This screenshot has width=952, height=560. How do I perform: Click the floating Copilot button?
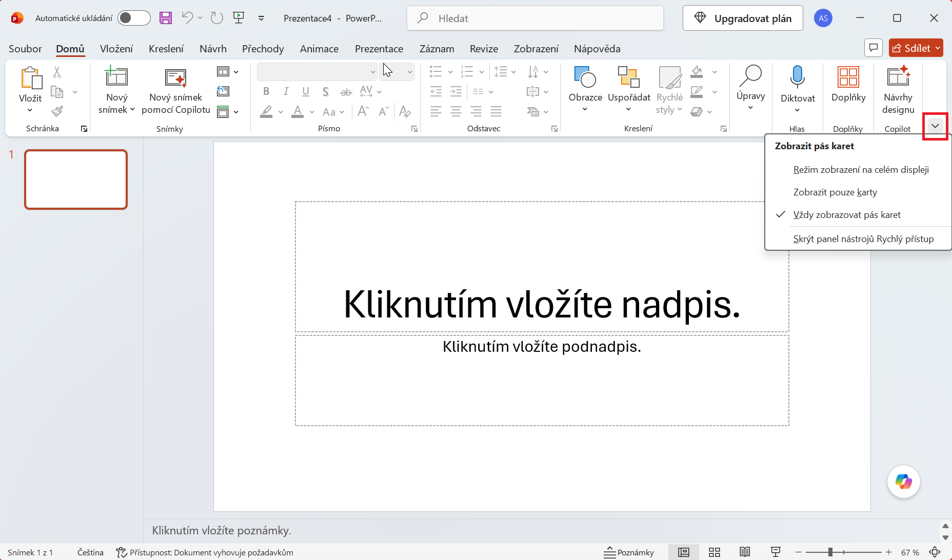[904, 482]
